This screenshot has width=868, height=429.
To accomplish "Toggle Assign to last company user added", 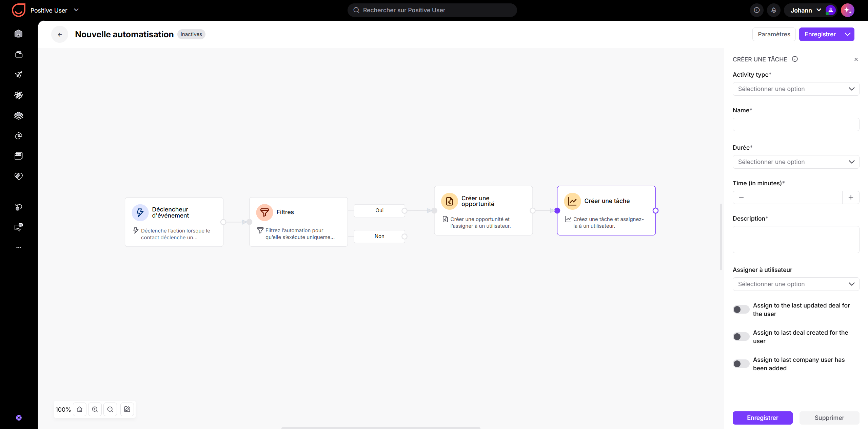I will coord(741,364).
